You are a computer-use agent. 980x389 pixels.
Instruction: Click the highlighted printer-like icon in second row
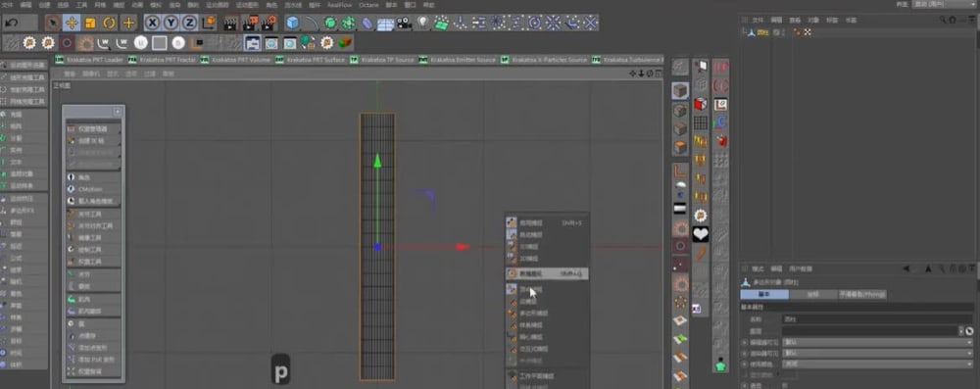(x=252, y=43)
